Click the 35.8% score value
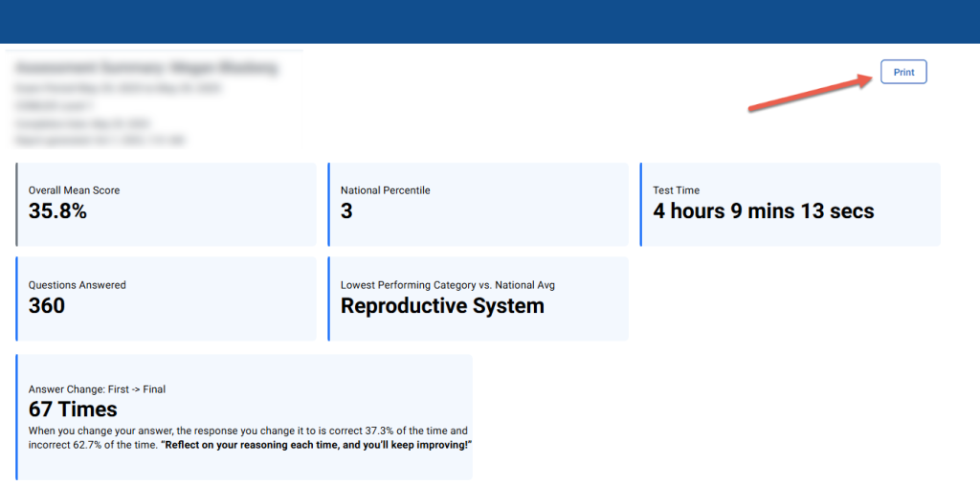Viewport: 980px width, 486px height. coord(57,211)
